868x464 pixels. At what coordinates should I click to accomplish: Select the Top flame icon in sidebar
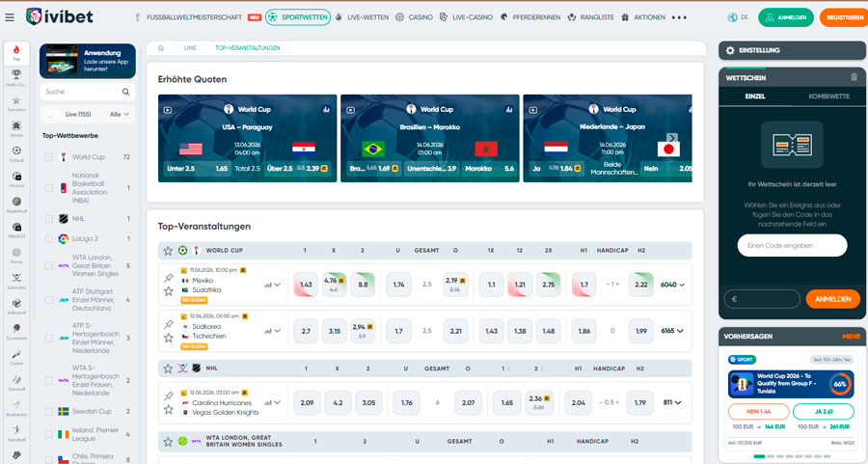tap(16, 52)
